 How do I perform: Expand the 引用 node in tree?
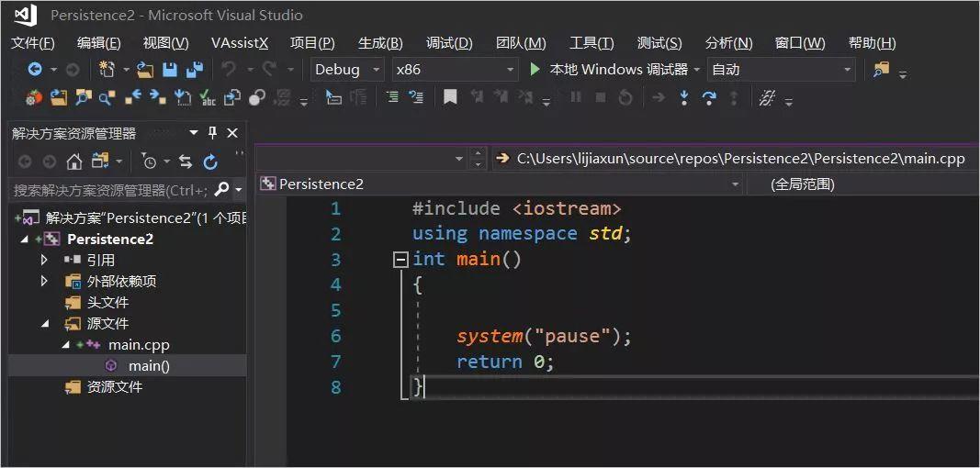coord(44,260)
